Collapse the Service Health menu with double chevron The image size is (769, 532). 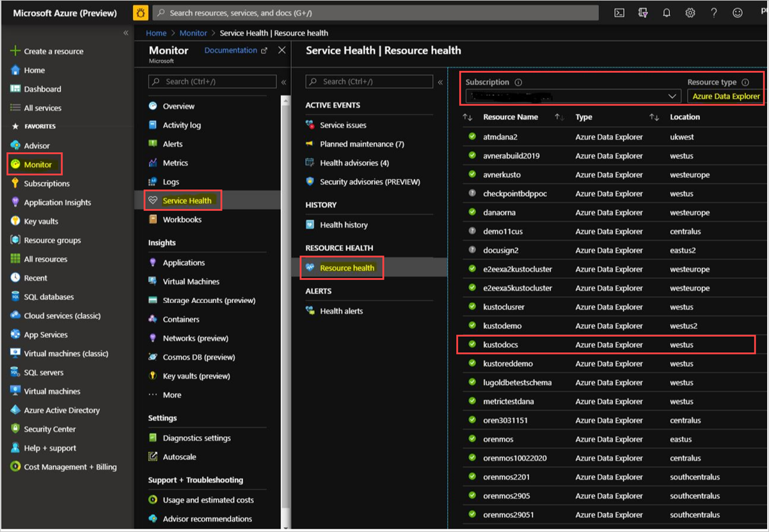pos(440,82)
